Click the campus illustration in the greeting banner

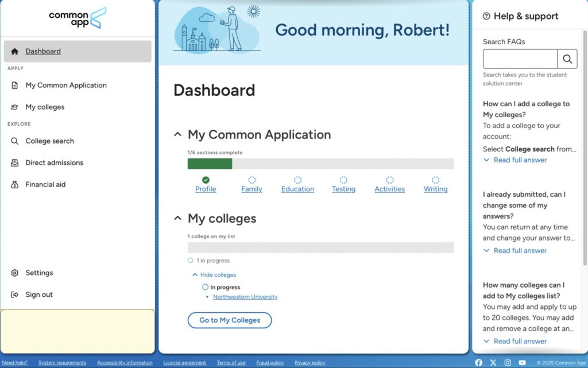click(217, 29)
